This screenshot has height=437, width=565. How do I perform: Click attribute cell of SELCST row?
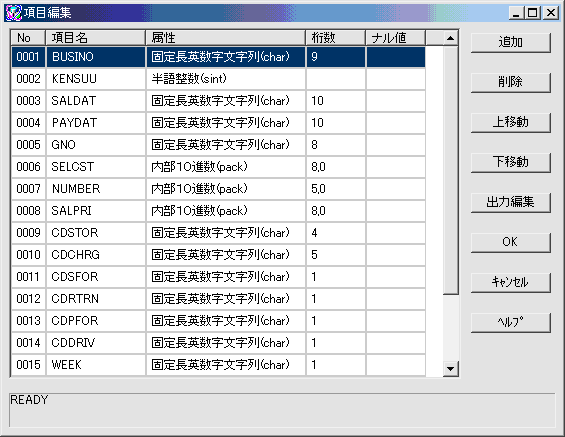pyautogui.click(x=226, y=167)
